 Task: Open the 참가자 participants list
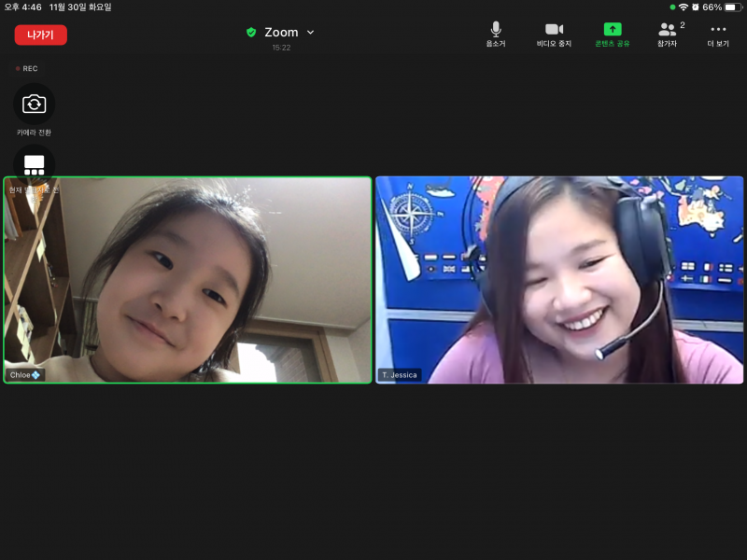point(667,33)
